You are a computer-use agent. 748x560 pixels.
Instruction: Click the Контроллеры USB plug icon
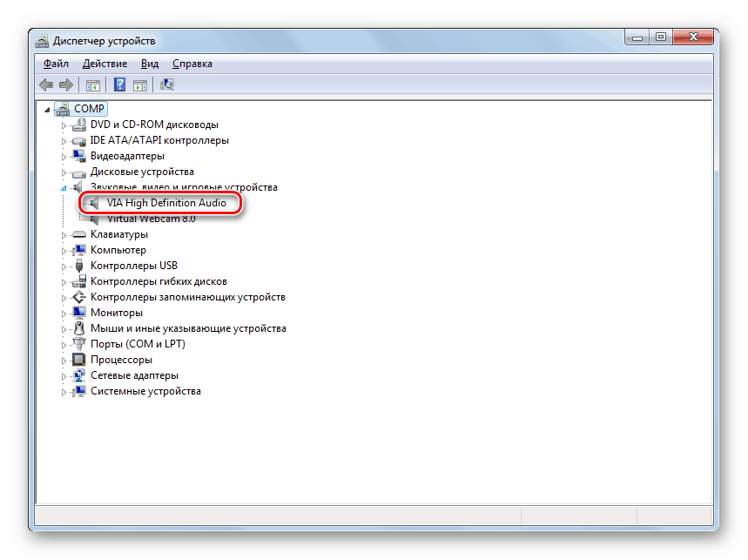click(79, 266)
